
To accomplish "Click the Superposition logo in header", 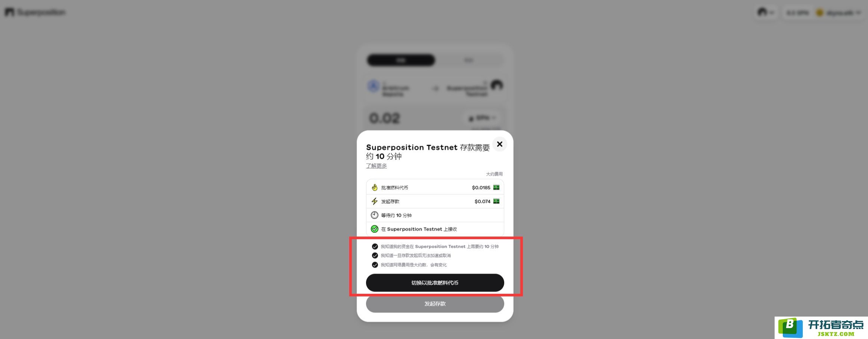I will tap(35, 12).
